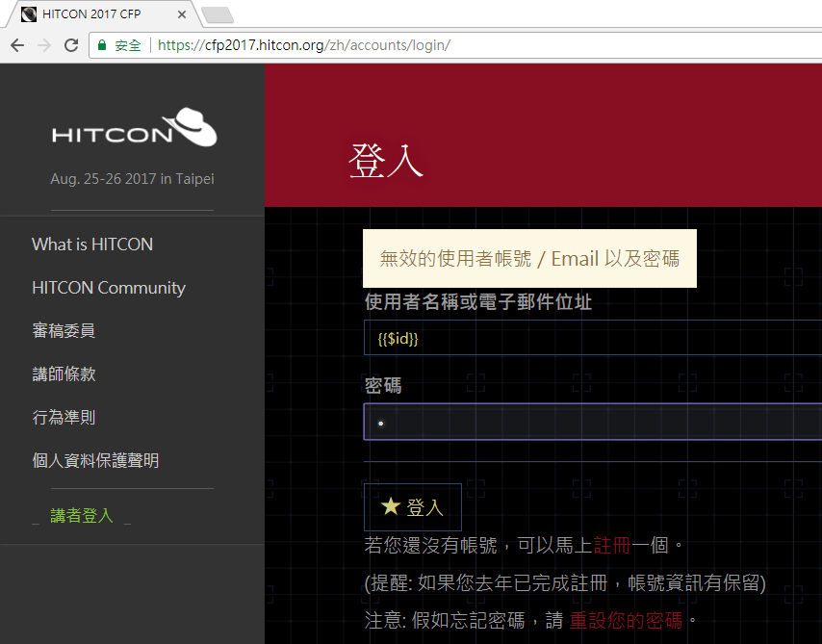Open What is HITCON menu item
Viewport: 822px width, 644px height.
pos(92,245)
